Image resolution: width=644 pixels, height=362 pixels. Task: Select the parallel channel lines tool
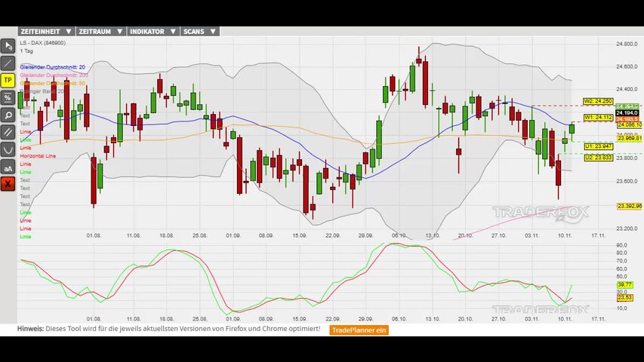click(x=8, y=132)
